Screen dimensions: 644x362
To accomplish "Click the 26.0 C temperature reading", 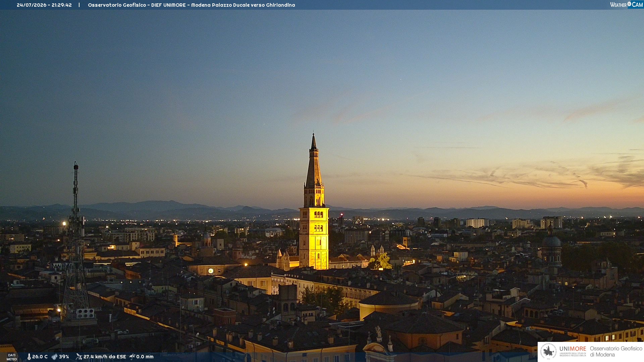I will [40, 357].
